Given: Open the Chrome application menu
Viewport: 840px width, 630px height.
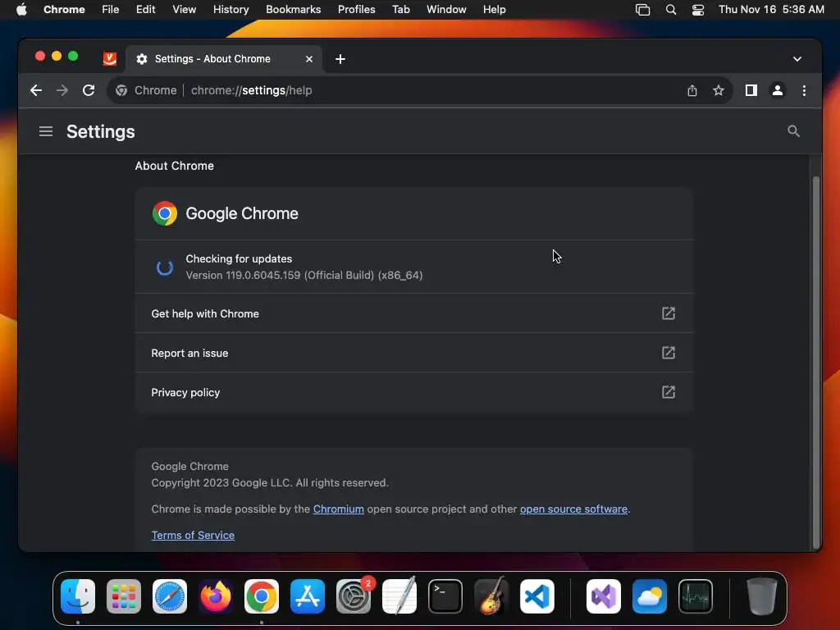Looking at the screenshot, I should click(x=64, y=10).
